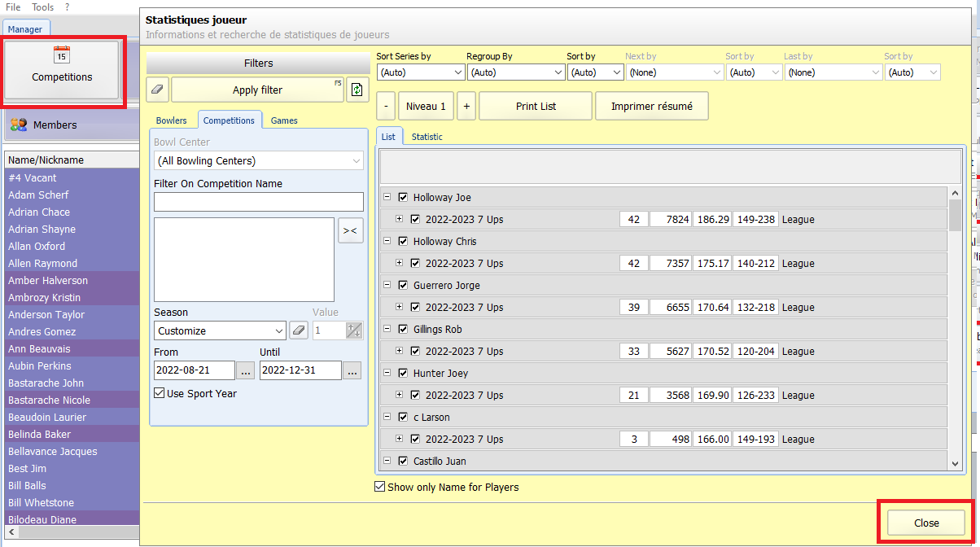Click the Imprimer résumé button
Screen dimensions: 980x547
[652, 106]
